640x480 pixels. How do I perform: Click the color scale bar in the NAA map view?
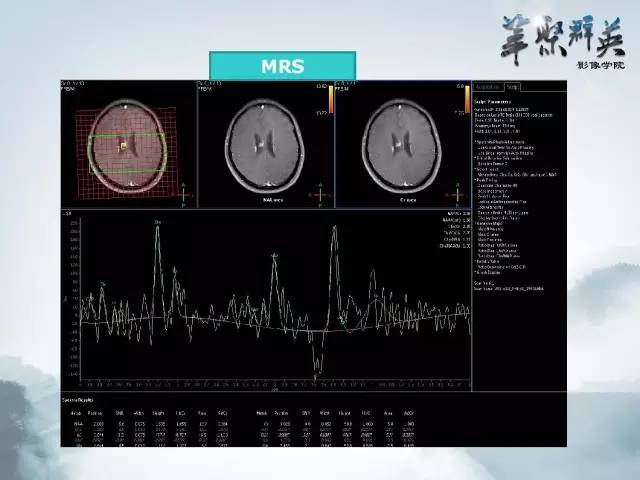331,99
